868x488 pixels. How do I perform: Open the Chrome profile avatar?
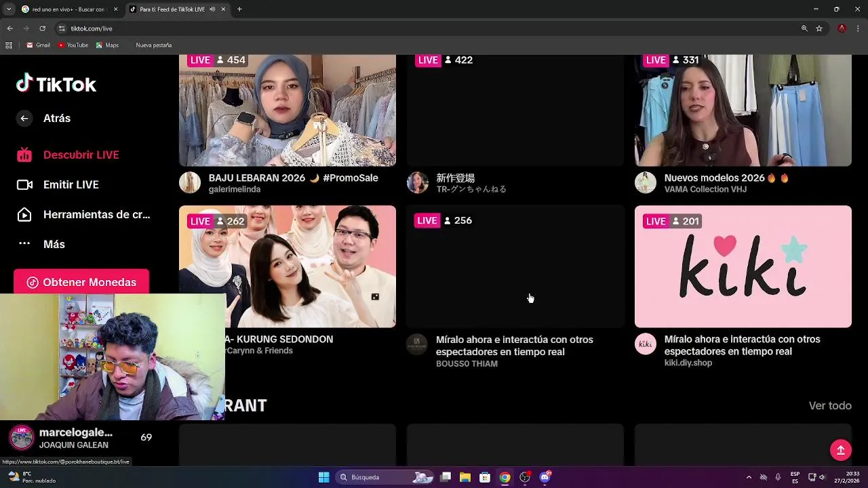click(x=842, y=28)
